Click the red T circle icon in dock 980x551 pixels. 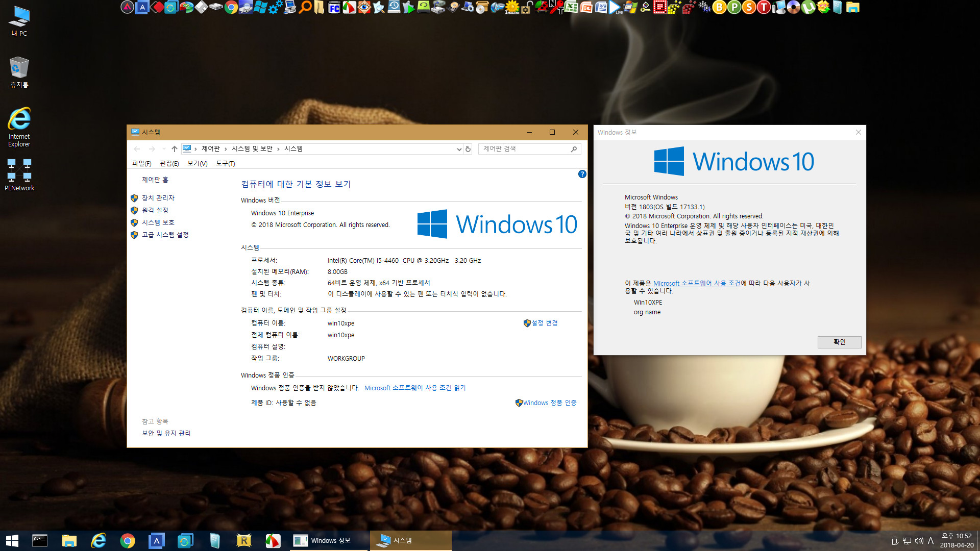764,7
